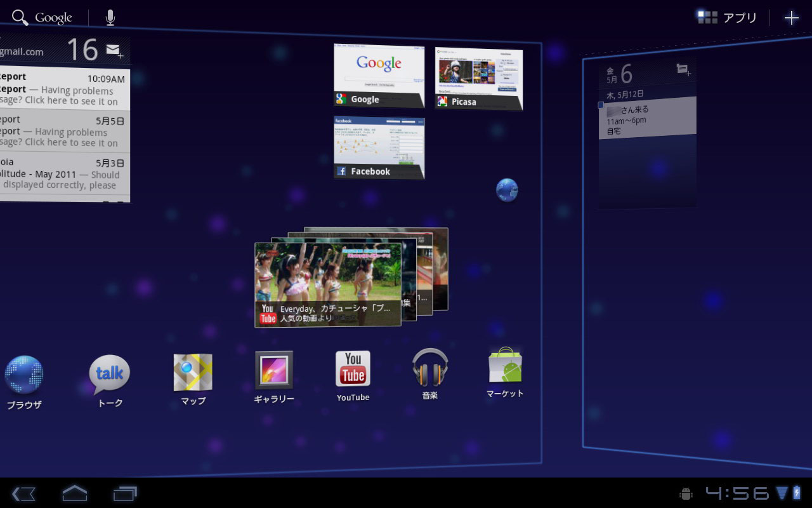Open the unread count 16 inbox
This screenshot has width=812, height=508.
click(82, 50)
